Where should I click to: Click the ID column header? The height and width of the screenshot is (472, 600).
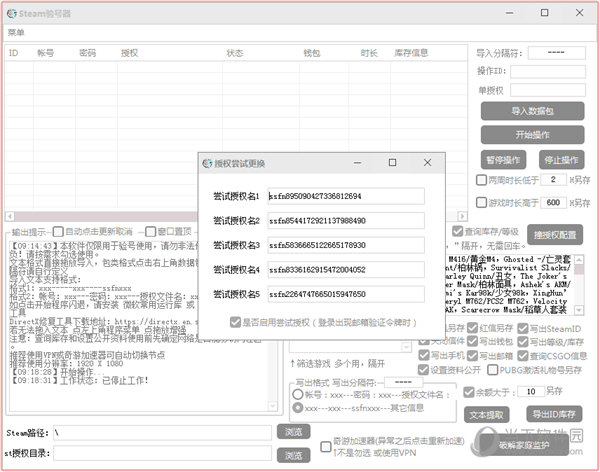13,53
